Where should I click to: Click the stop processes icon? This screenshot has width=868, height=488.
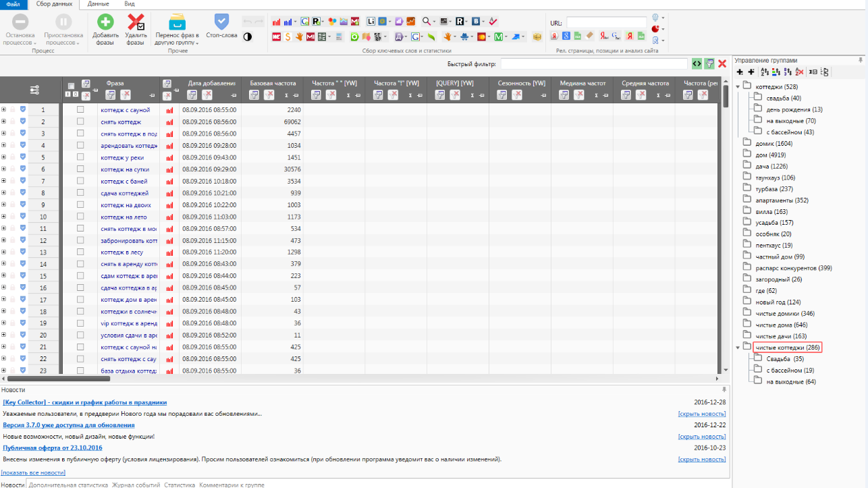pos(20,22)
